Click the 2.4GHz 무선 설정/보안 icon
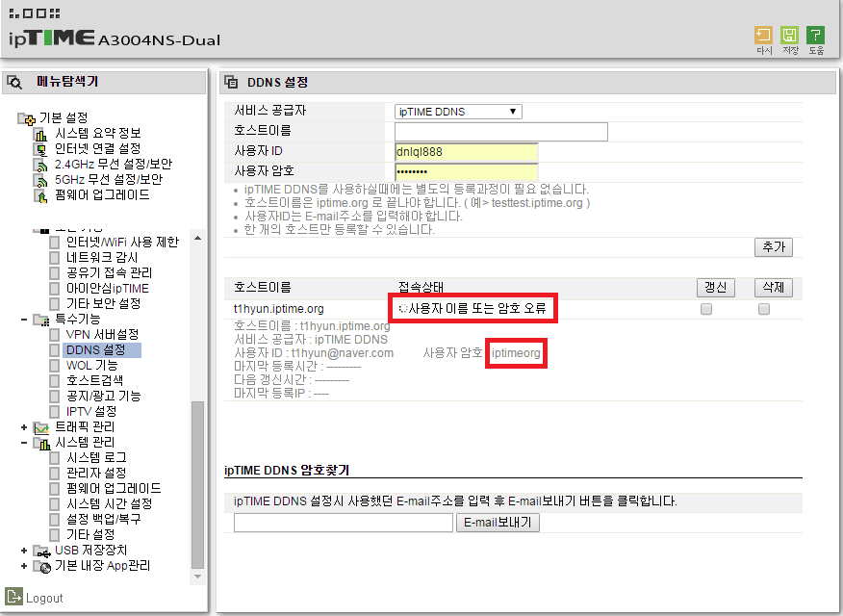843x616 pixels. click(40, 165)
